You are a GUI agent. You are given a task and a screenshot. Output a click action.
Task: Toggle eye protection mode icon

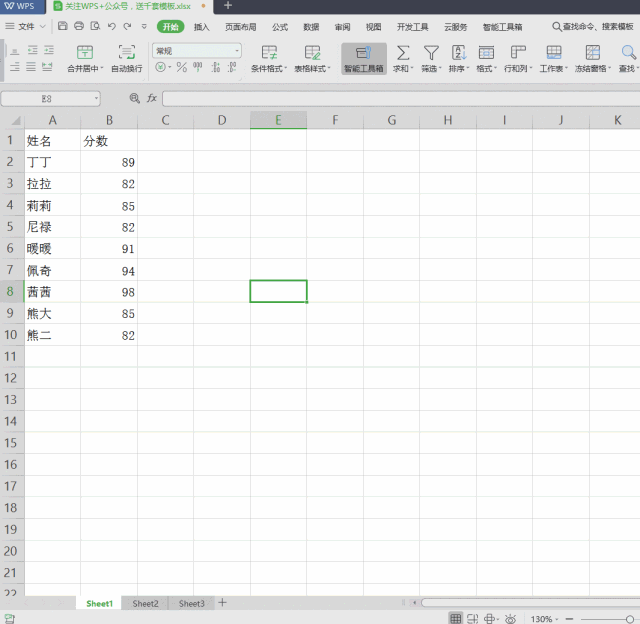point(510,619)
